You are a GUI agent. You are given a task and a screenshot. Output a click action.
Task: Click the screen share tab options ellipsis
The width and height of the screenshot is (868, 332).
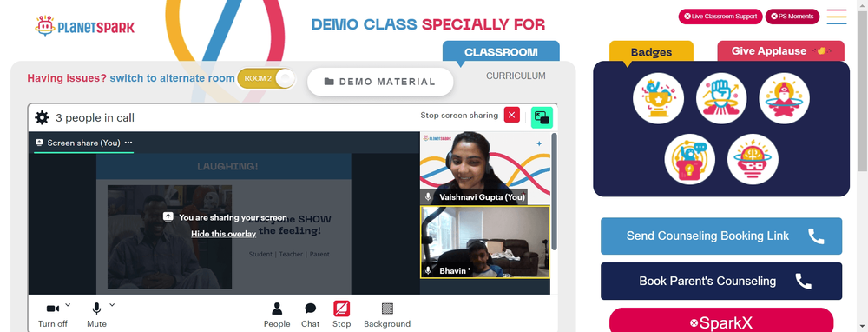128,143
